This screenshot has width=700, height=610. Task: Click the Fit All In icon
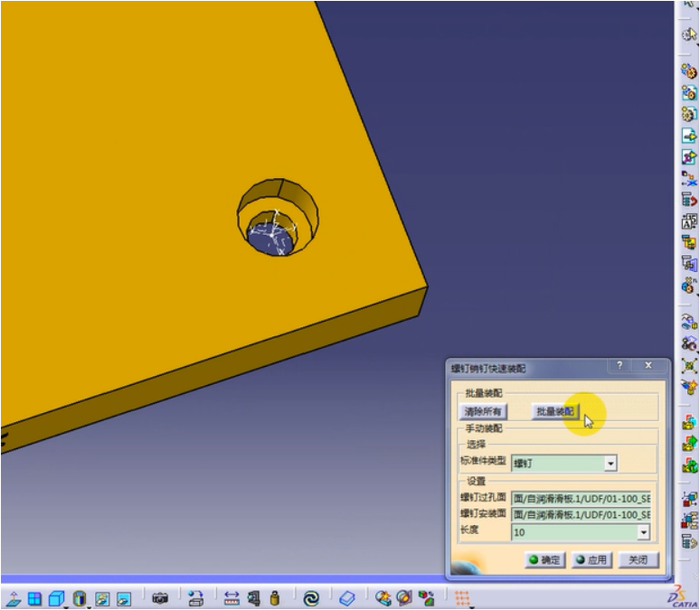pyautogui.click(x=35, y=598)
